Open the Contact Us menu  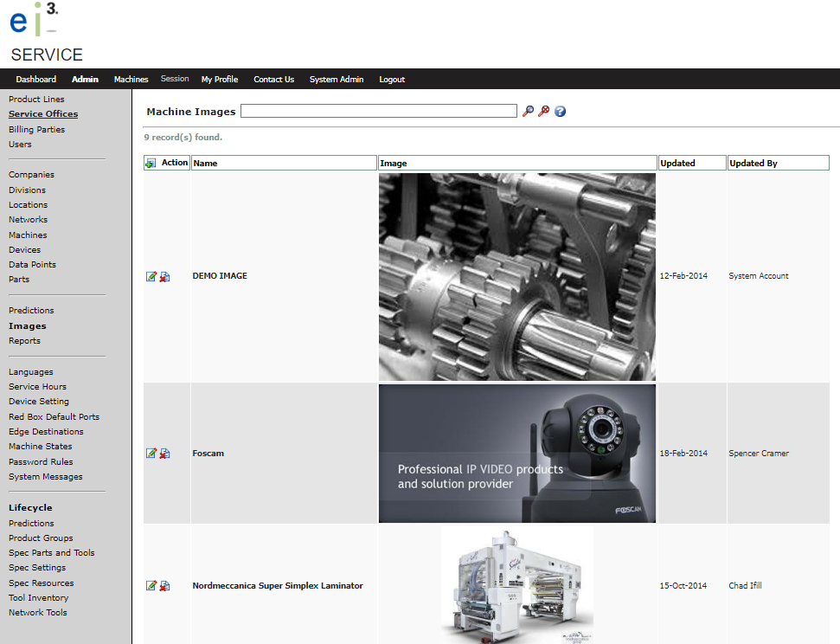[273, 80]
